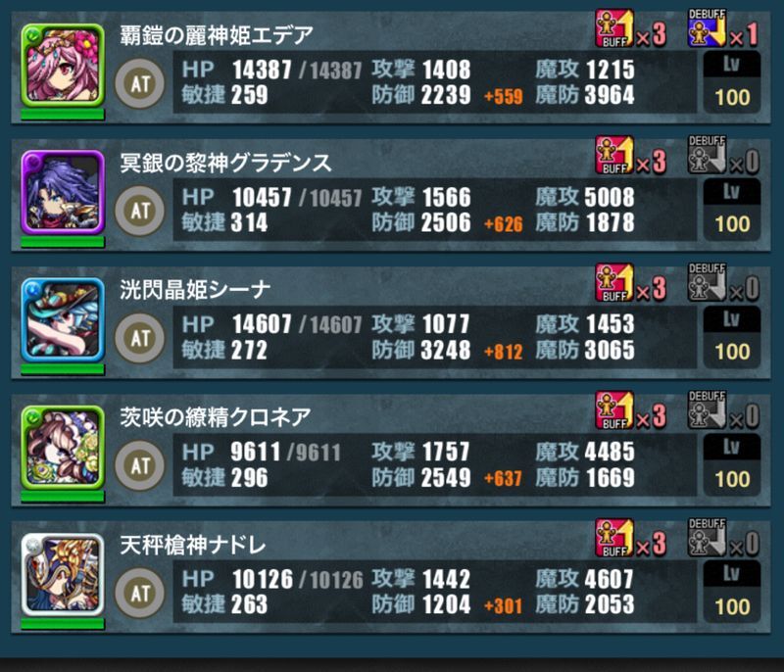Tap the AT badge for クロネア
The height and width of the screenshot is (672, 784).
(140, 465)
